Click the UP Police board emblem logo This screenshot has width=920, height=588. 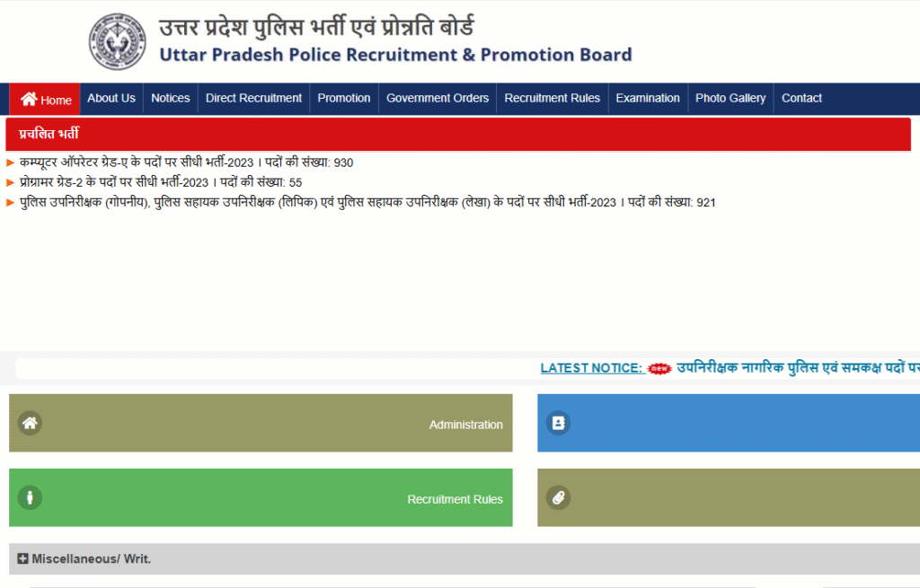coord(117,42)
